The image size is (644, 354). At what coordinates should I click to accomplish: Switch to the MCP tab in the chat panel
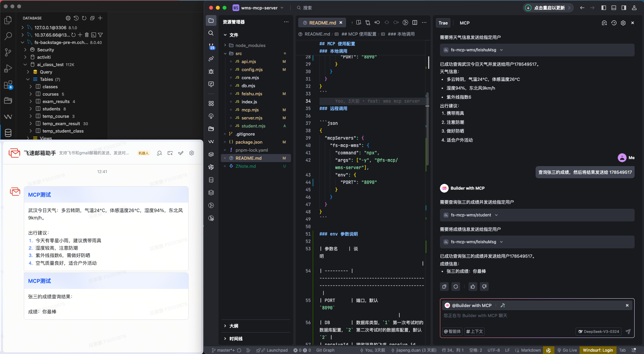tap(464, 23)
